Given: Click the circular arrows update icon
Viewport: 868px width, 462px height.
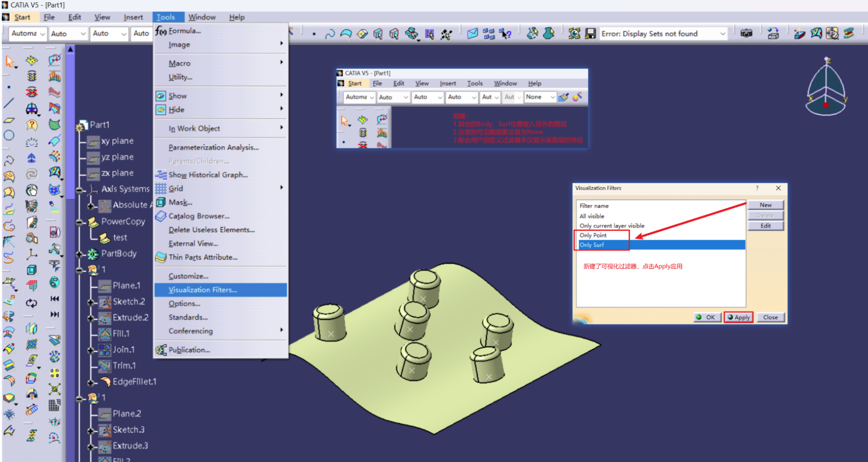Looking at the screenshot, I should pos(32,303).
